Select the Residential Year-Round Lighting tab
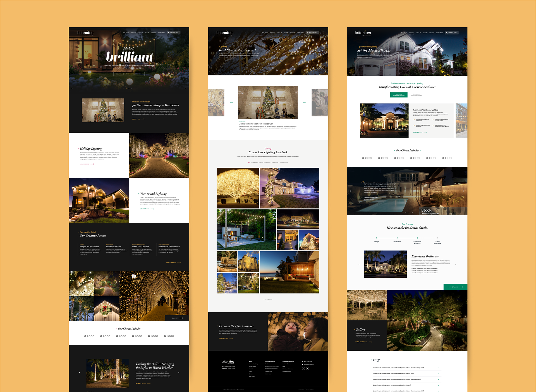 [x=399, y=95]
